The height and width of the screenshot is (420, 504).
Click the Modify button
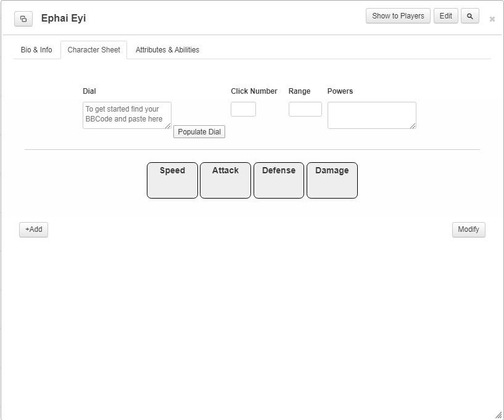pyautogui.click(x=469, y=230)
